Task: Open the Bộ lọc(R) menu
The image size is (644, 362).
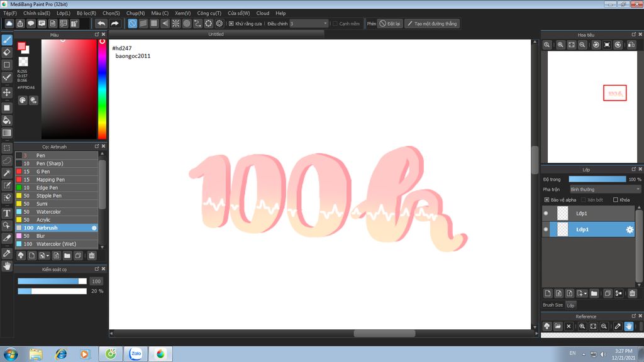Action: [x=86, y=13]
